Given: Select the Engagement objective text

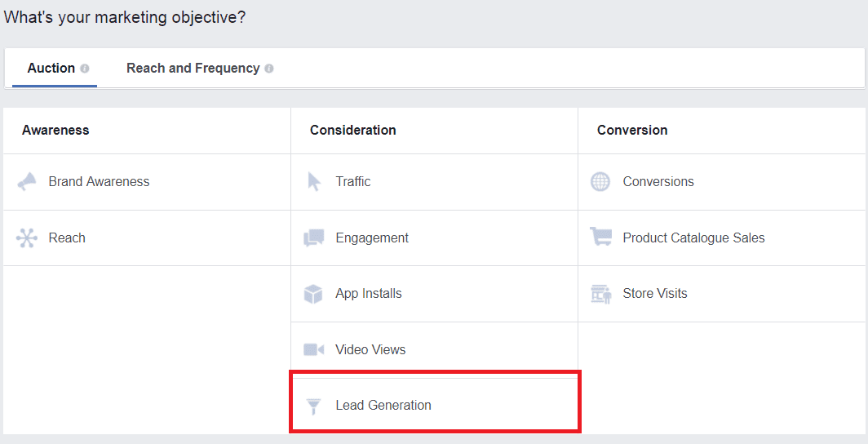Looking at the screenshot, I should point(372,238).
